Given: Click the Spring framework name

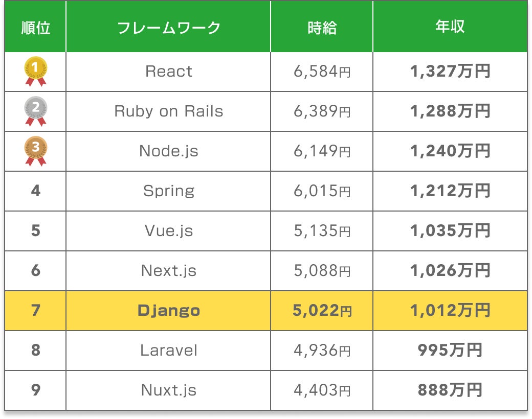Looking at the screenshot, I should point(169,191).
